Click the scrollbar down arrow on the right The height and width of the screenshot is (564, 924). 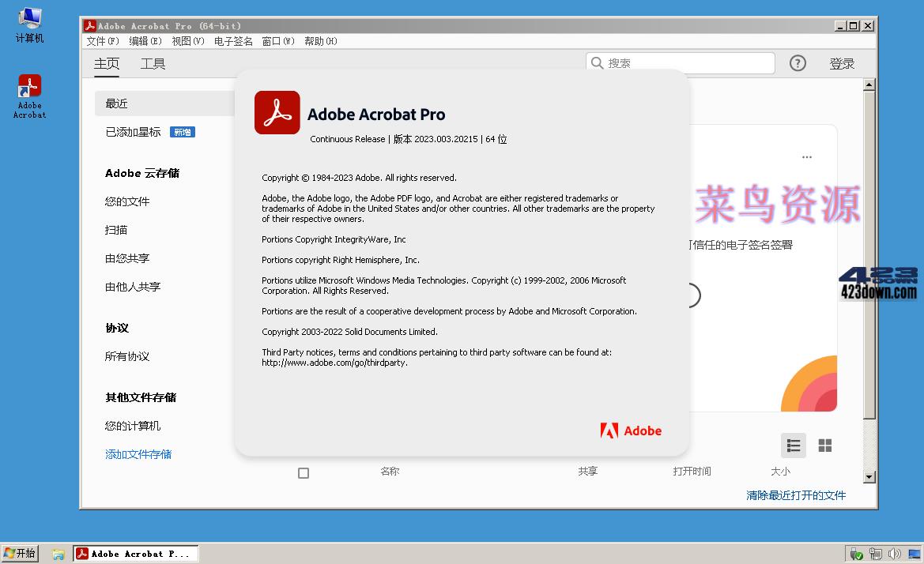869,476
